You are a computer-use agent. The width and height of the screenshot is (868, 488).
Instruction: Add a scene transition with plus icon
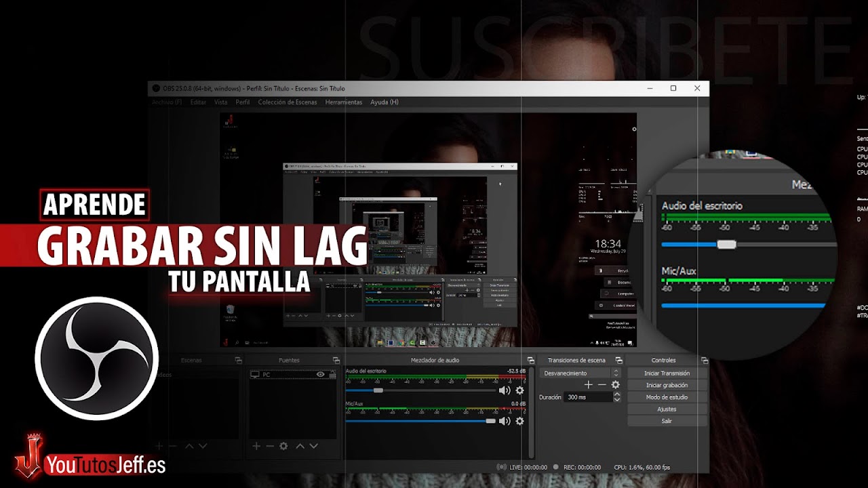click(x=589, y=384)
